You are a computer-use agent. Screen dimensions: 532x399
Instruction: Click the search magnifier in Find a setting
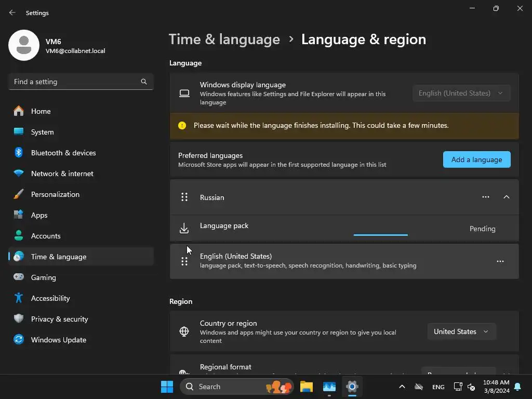coord(144,82)
